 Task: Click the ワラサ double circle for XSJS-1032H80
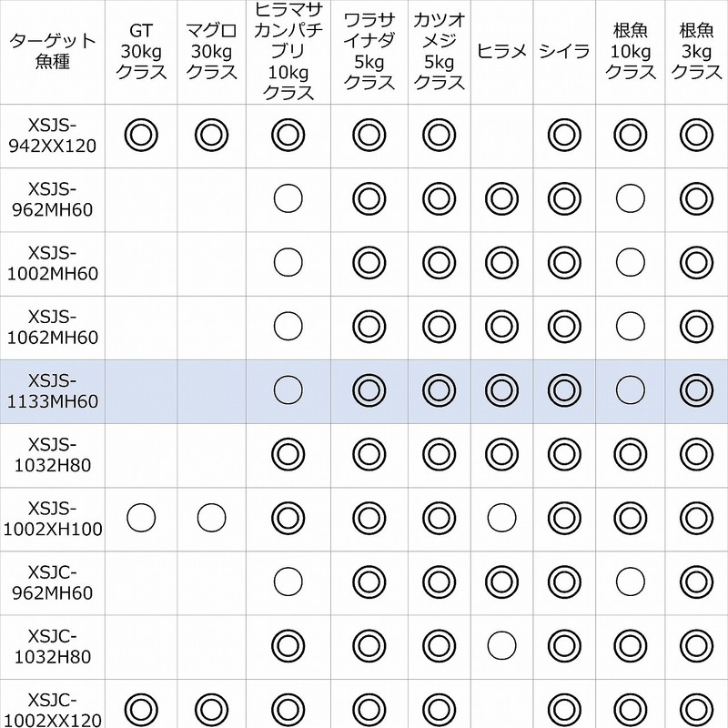369,453
